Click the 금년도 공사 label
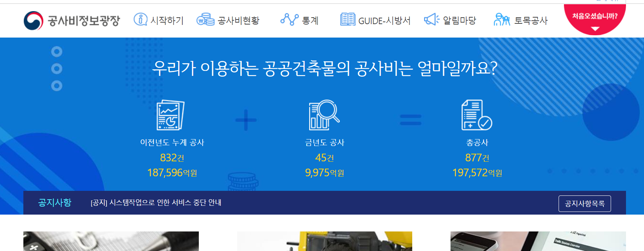This screenshot has width=644, height=251. pos(324,143)
